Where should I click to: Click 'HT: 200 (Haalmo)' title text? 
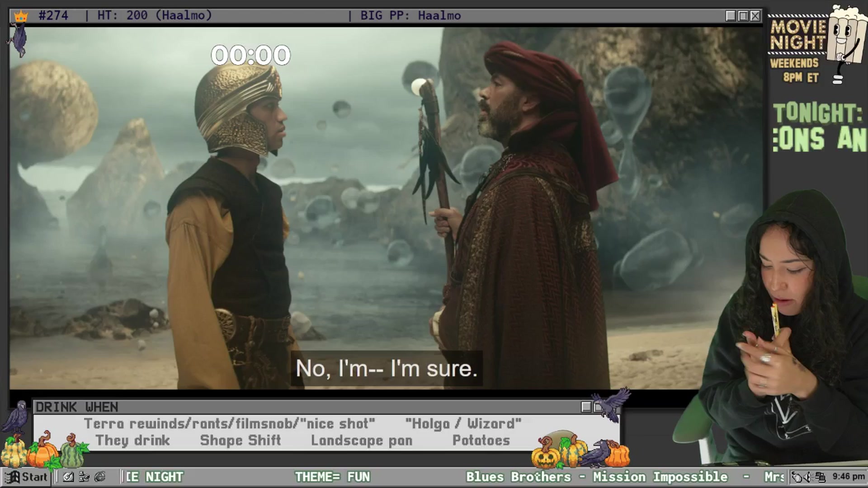coord(155,15)
